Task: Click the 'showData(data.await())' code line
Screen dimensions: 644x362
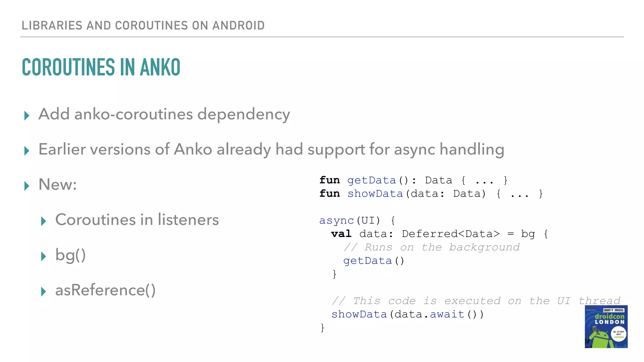Action: 408,314
